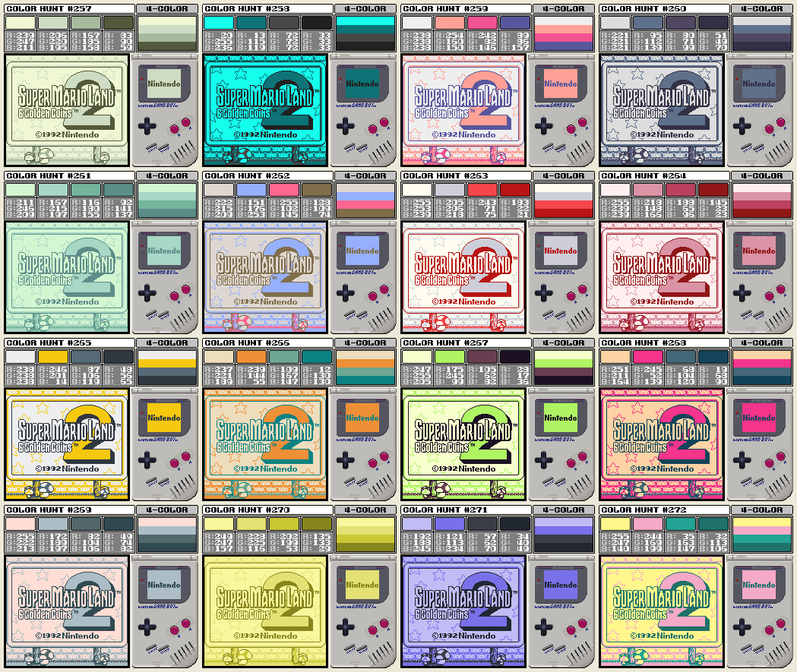Image resolution: width=797 pixels, height=672 pixels.
Task: Pick the plum swatch in palette #267
Action: pos(482,357)
